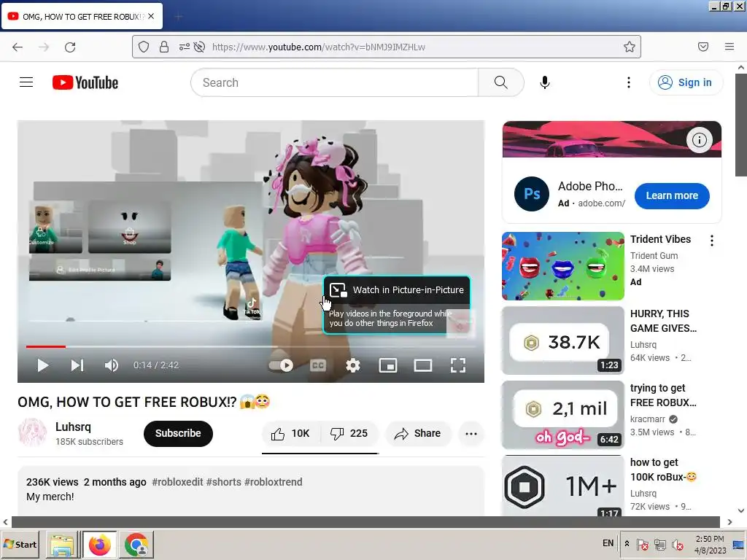747x560 pixels.
Task: Play the paused video
Action: click(x=42, y=365)
